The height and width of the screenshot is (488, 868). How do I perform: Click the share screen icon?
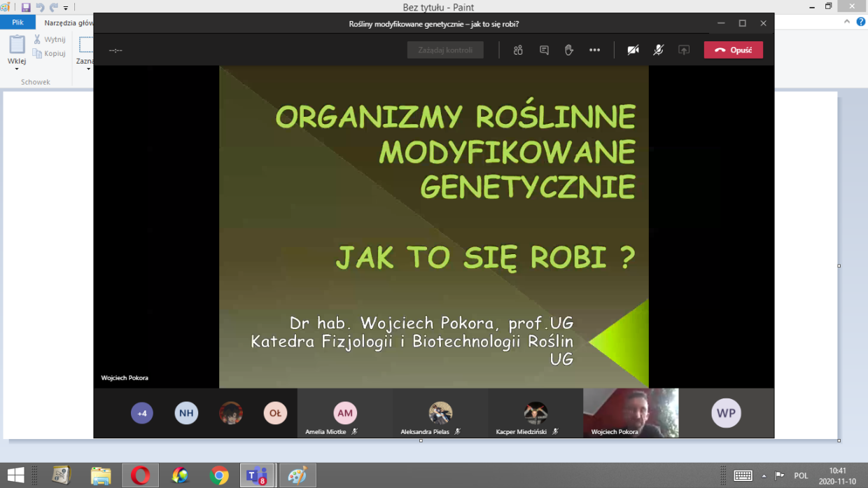684,50
